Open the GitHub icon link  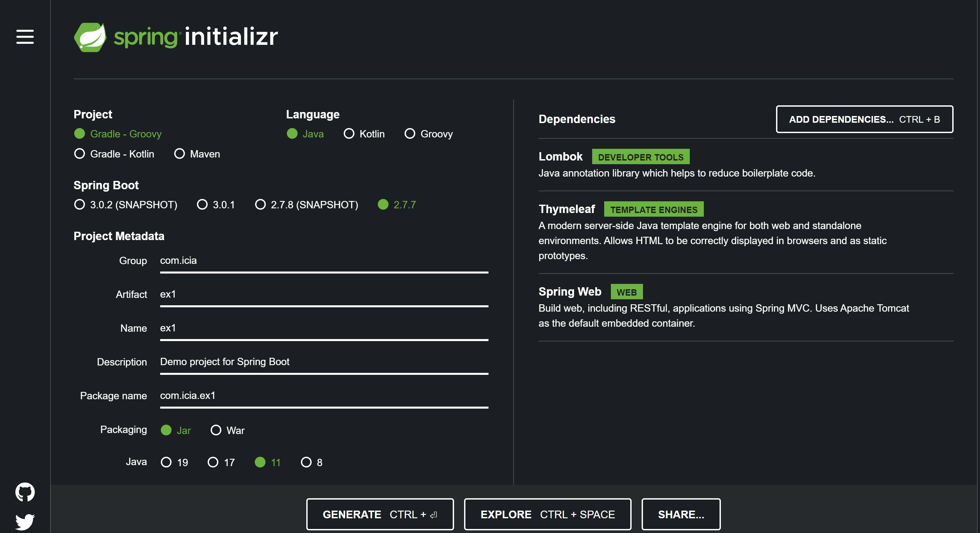(x=25, y=492)
